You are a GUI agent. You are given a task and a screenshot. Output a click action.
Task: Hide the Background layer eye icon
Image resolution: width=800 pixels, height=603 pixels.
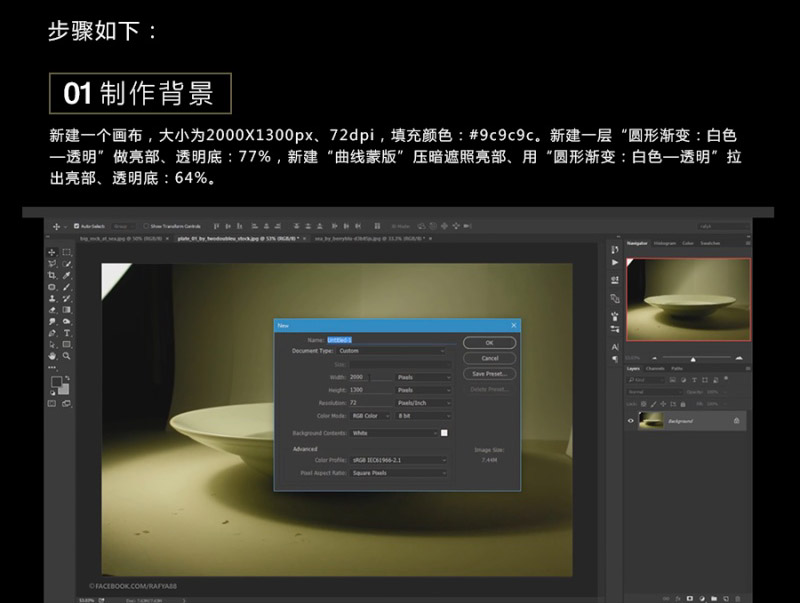click(x=631, y=421)
